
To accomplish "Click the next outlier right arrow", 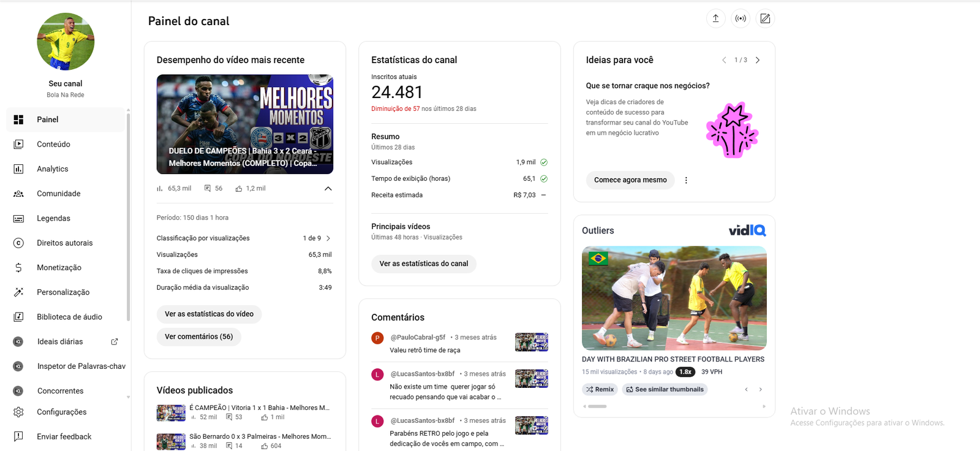I will [761, 390].
